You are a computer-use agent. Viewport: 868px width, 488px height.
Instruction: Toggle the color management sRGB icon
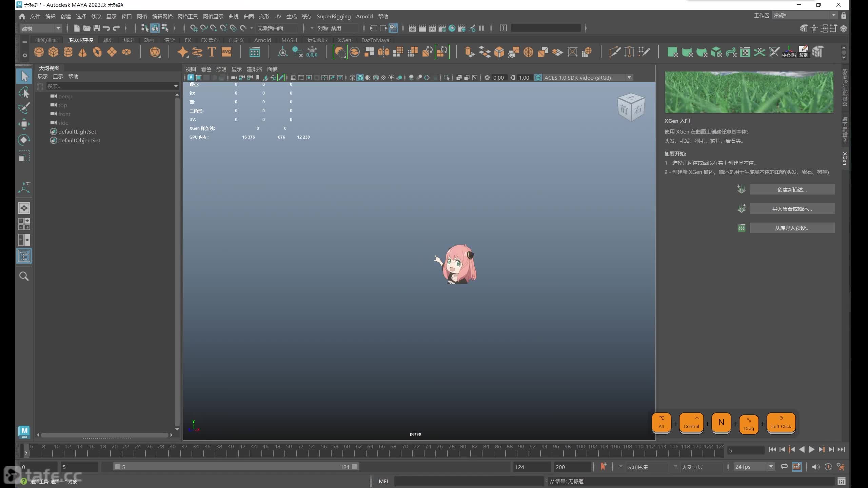(x=538, y=78)
